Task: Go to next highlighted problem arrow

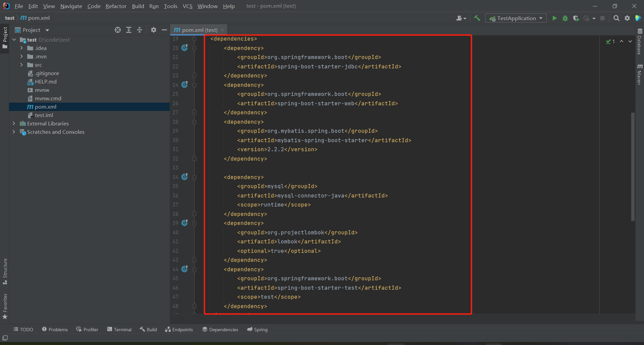Action: click(x=630, y=41)
